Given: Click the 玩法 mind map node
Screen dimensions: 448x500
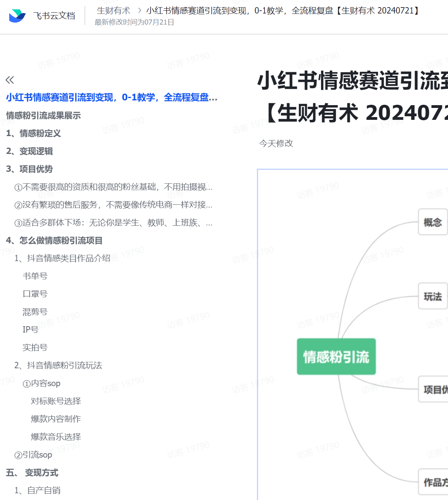Looking at the screenshot, I should coord(433,296).
